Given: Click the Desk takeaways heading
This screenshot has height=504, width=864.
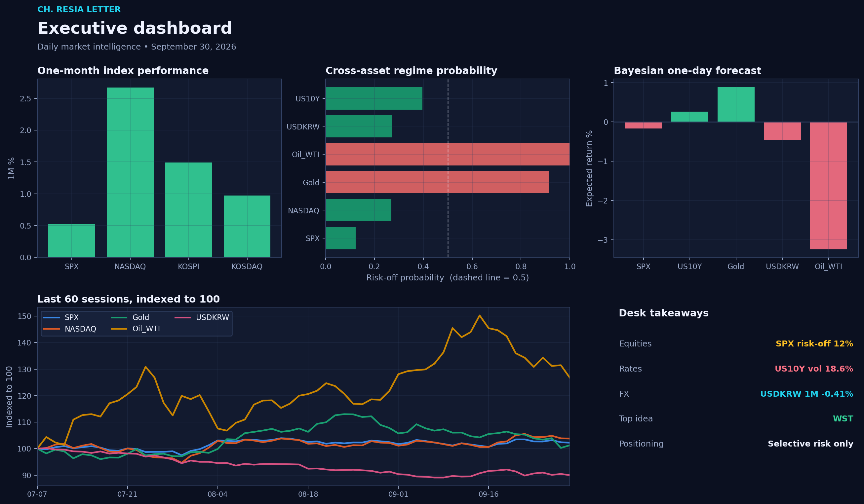Looking at the screenshot, I should 663,313.
